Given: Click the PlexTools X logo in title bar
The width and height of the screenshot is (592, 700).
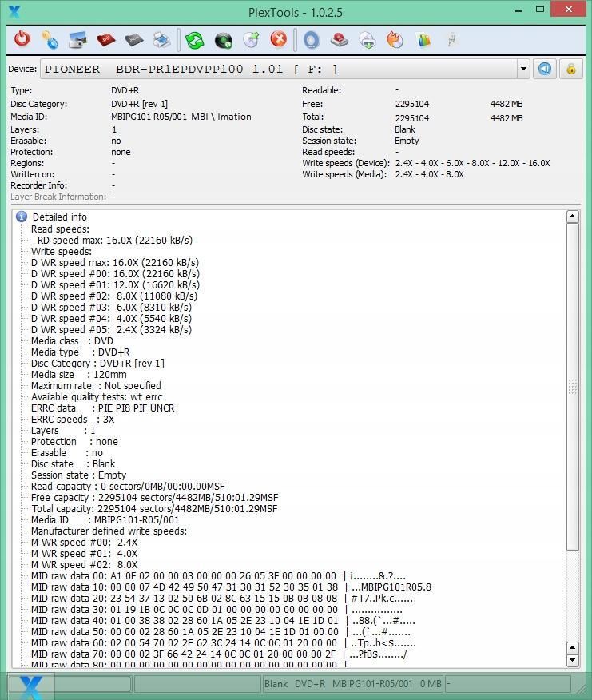Looking at the screenshot, I should pyautogui.click(x=14, y=12).
